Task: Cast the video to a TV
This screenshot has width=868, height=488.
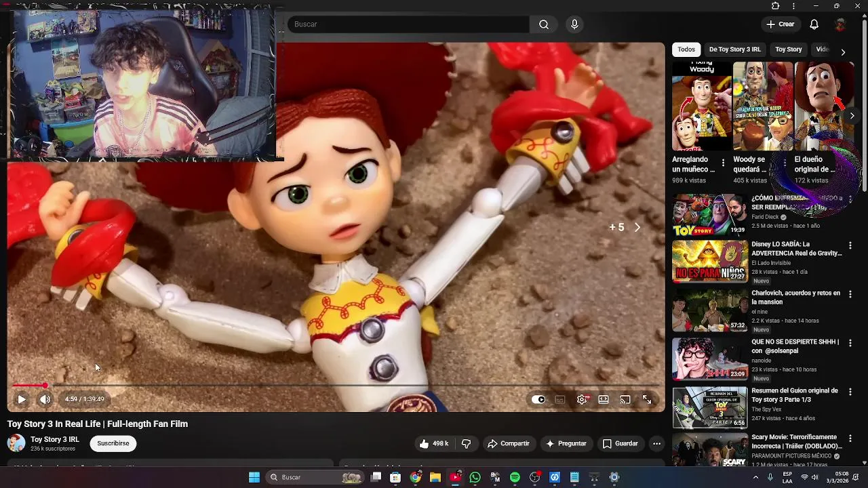Action: [x=625, y=399]
